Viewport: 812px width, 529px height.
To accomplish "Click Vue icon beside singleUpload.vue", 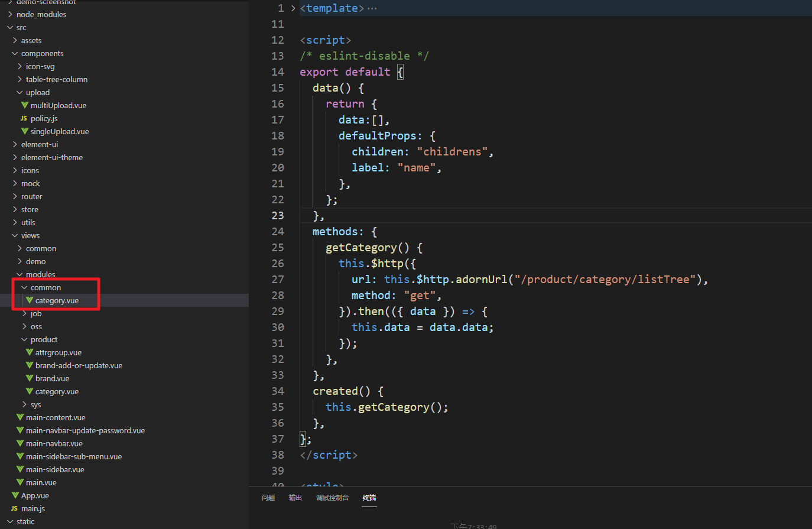I will click(25, 131).
